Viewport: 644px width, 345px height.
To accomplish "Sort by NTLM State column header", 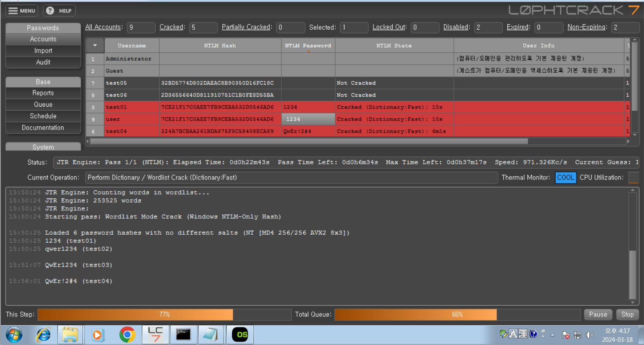I will pyautogui.click(x=394, y=45).
